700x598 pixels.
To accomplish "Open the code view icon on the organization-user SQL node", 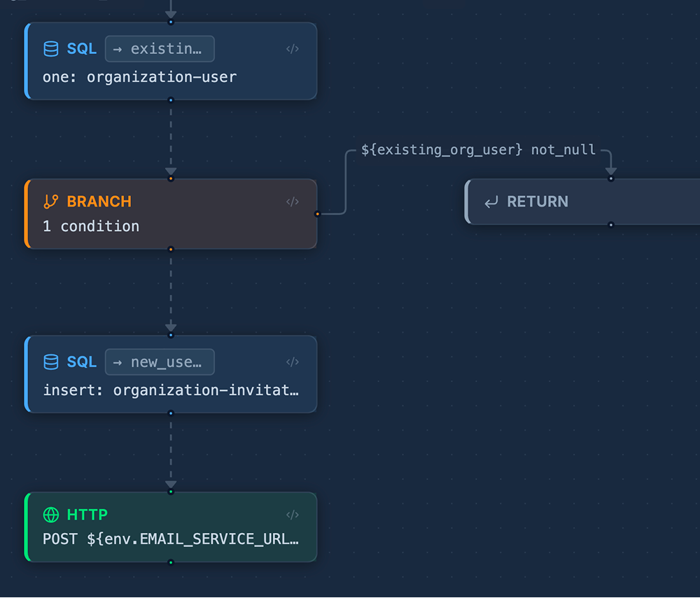I will click(x=293, y=48).
